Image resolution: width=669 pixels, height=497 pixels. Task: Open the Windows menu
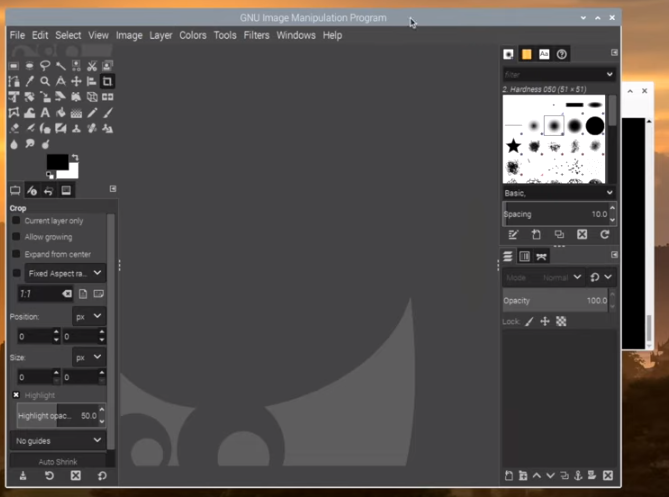coord(296,35)
